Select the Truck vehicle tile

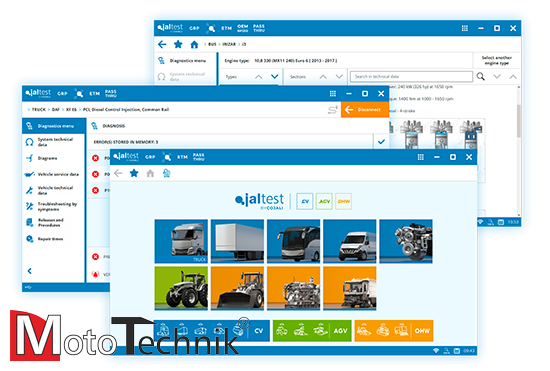click(x=181, y=241)
